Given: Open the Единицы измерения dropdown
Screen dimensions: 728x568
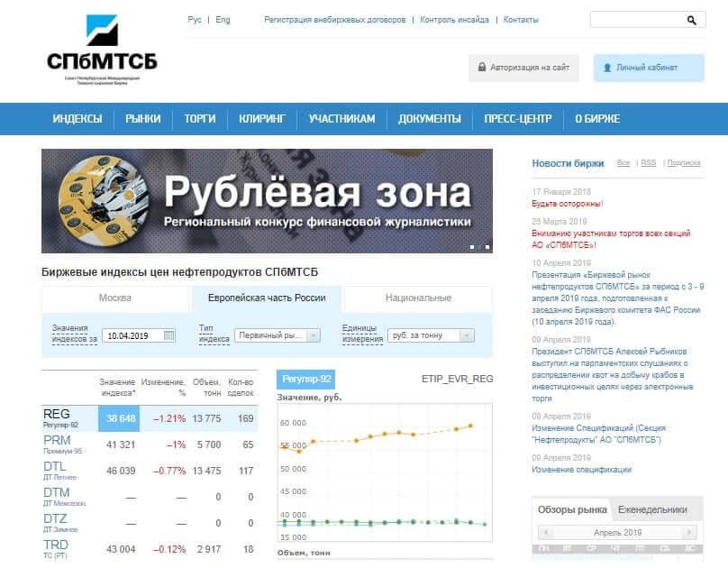Looking at the screenshot, I should [432, 335].
